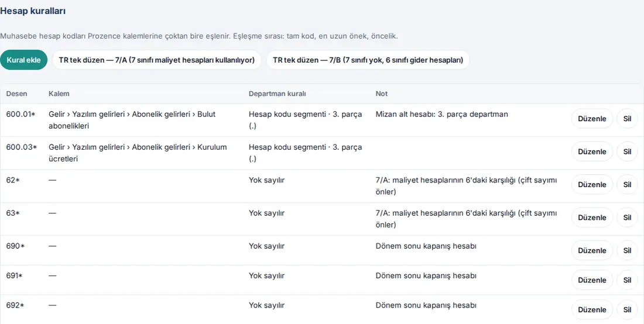Edit the 600.01* rule with Düzenle

tap(592, 119)
